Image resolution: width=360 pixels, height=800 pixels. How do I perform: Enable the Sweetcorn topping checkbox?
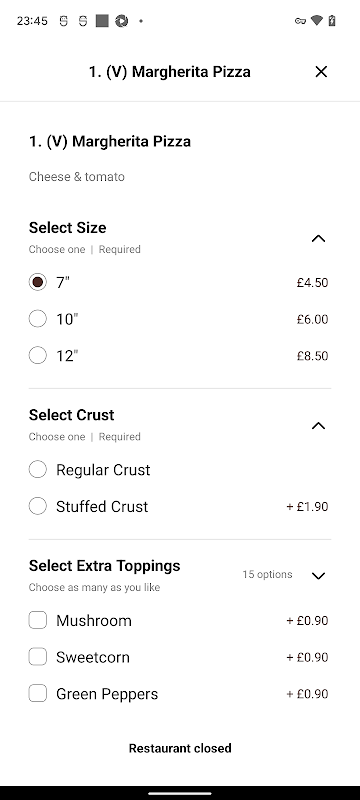[38, 657]
